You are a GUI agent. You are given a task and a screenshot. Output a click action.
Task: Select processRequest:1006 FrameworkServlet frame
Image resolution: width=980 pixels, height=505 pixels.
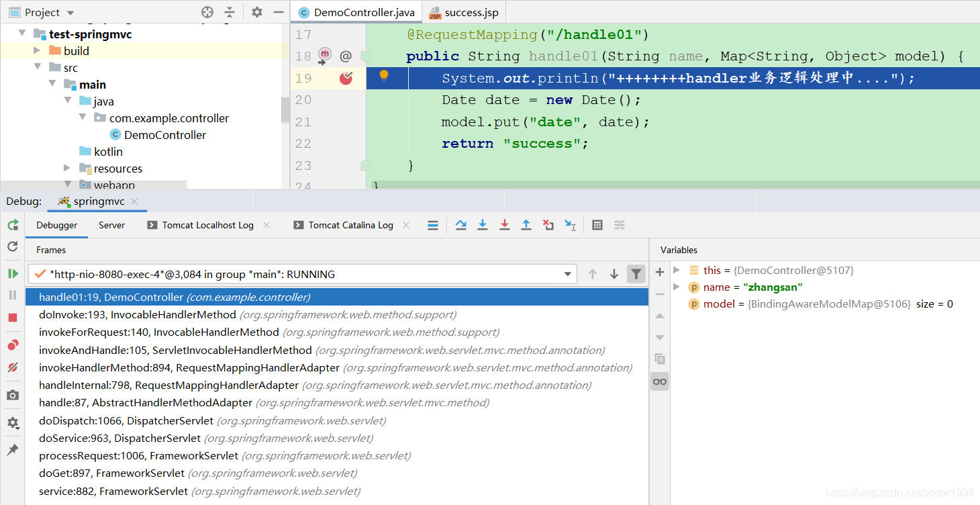click(337, 455)
